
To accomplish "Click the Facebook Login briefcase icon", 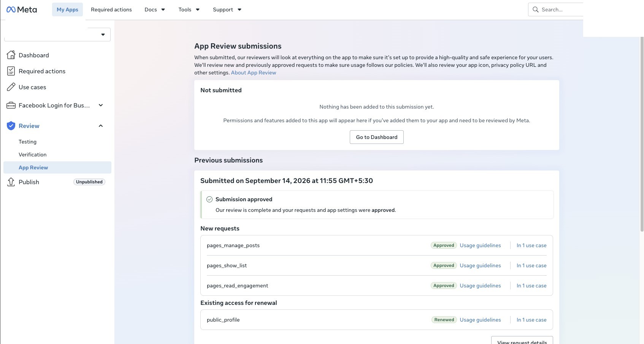I will [11, 105].
